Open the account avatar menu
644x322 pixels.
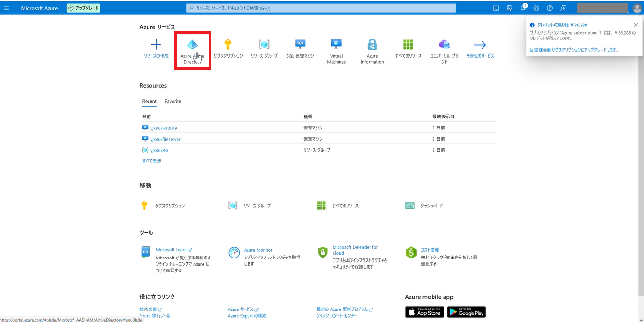click(637, 8)
